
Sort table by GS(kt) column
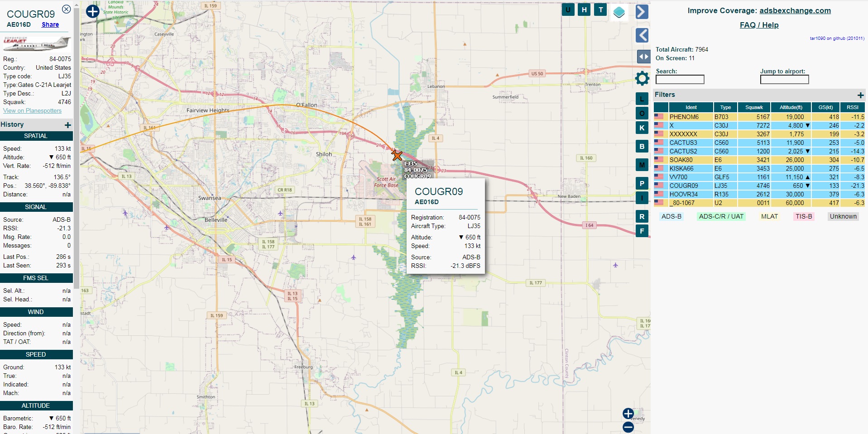pyautogui.click(x=826, y=107)
